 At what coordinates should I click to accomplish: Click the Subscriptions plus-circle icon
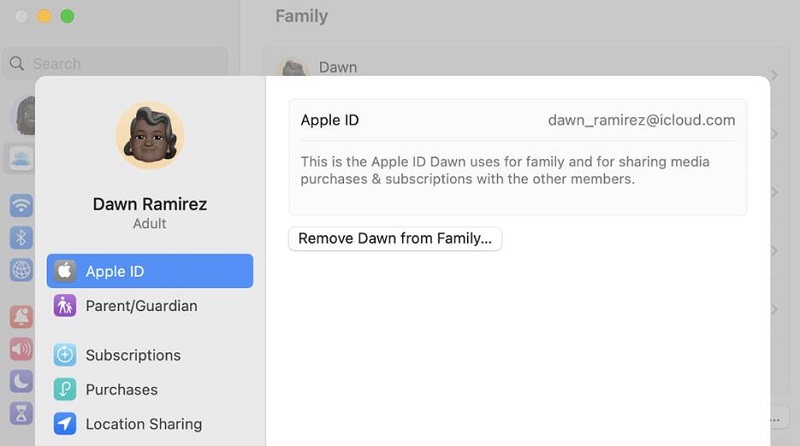65,355
